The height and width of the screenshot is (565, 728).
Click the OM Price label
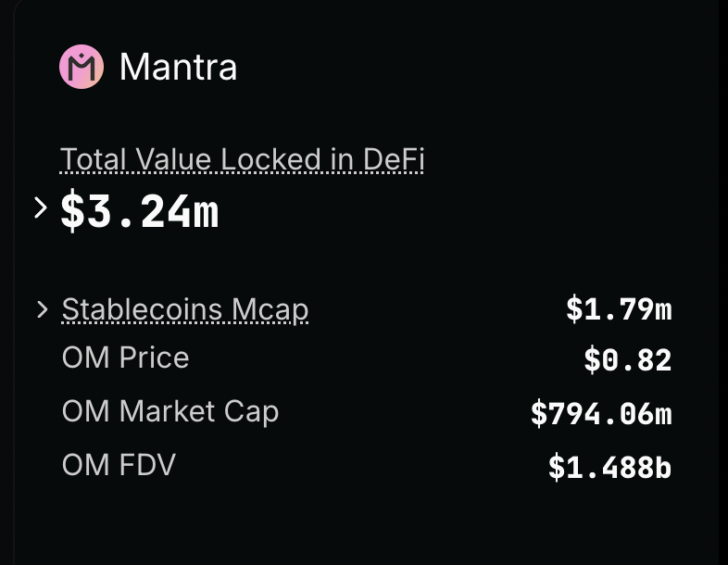pos(125,358)
